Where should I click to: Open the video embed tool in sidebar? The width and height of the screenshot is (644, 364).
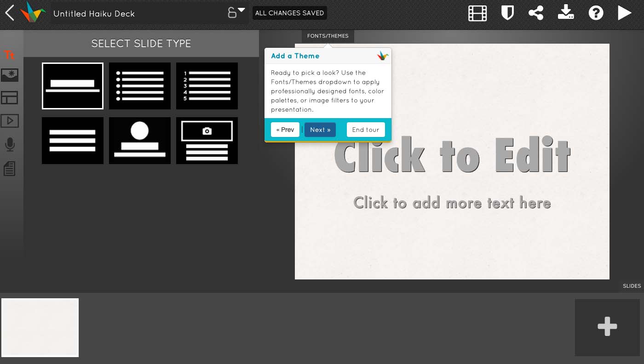[x=10, y=121]
